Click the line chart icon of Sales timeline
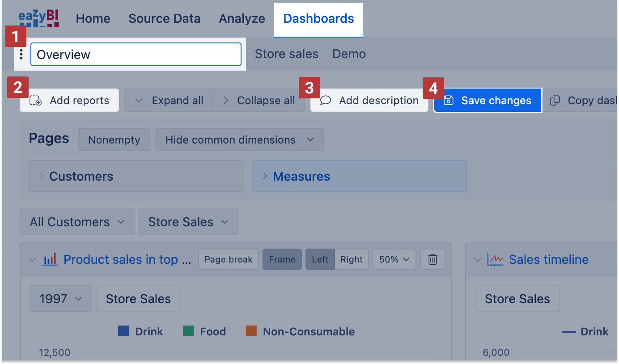 coord(496,259)
